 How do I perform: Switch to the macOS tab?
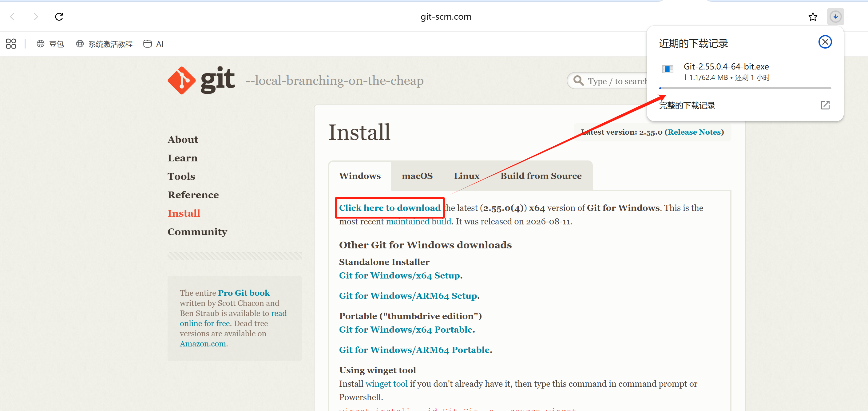pos(417,176)
